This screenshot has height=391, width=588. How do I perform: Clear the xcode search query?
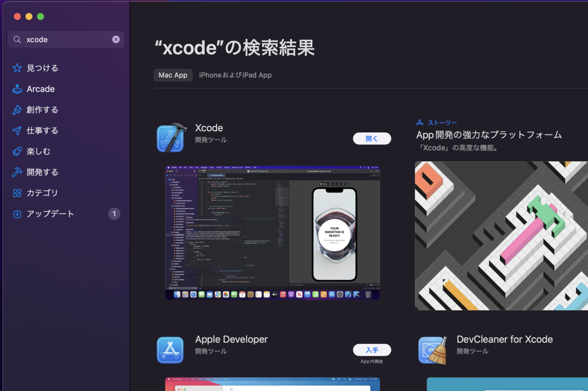(x=116, y=39)
